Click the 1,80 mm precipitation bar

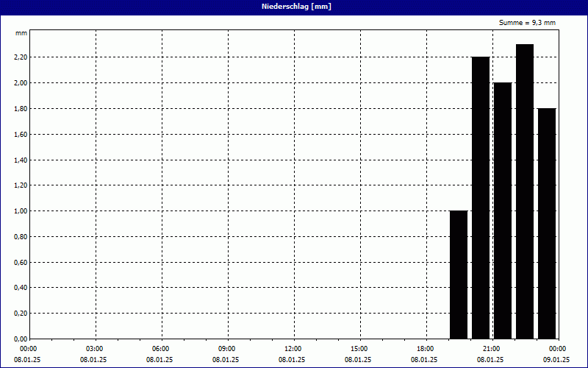(x=547, y=224)
